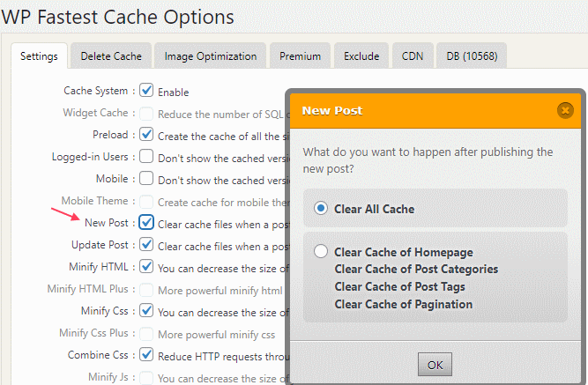Open the DB (10568) tab
Viewport: 588px width, 385px height.
tap(472, 56)
